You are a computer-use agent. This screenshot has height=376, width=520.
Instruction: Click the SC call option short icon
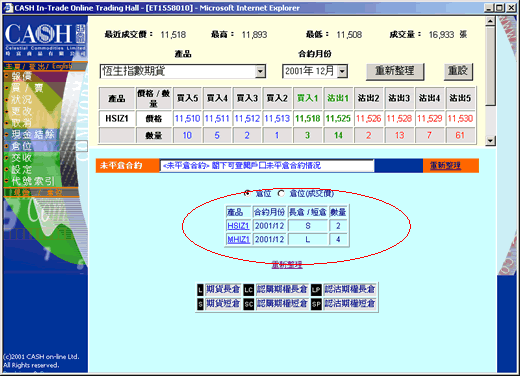(249, 304)
